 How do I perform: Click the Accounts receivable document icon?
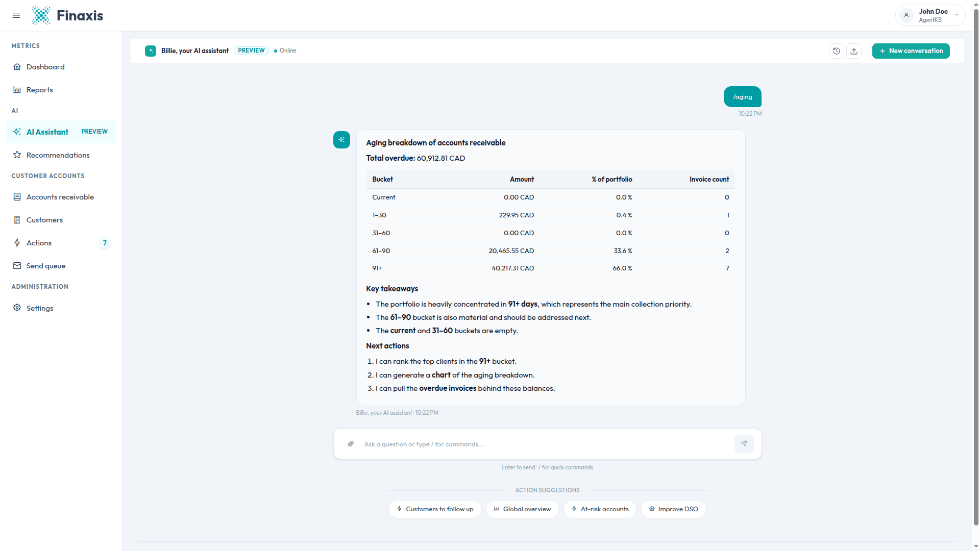coord(17,197)
